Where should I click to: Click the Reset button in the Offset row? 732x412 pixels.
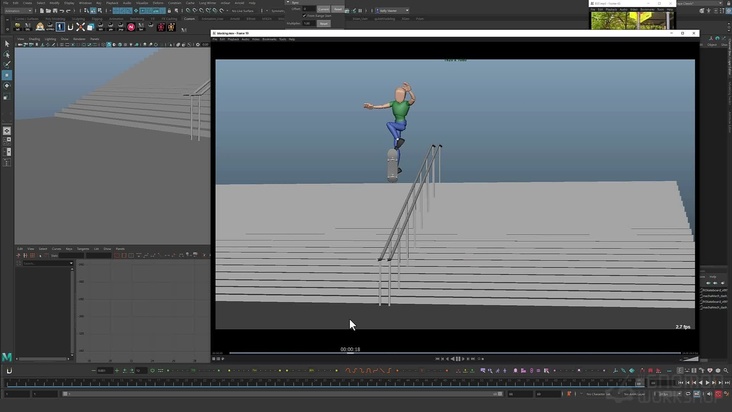pyautogui.click(x=338, y=9)
